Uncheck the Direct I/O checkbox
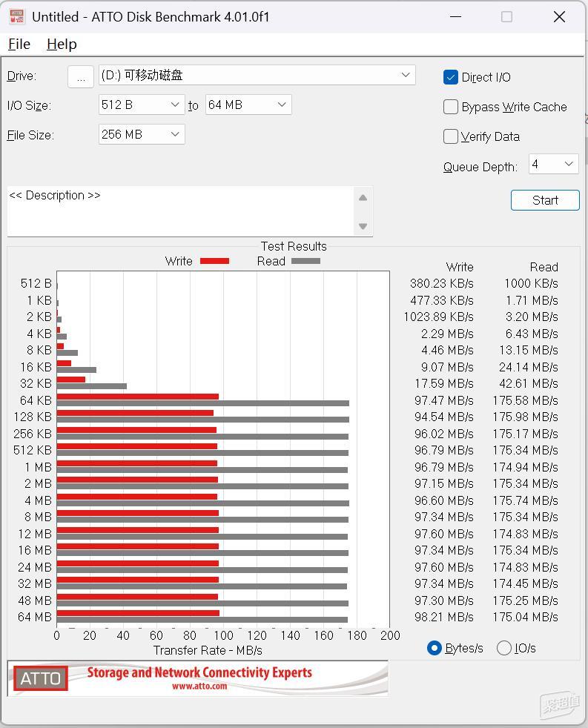The image size is (588, 728). pyautogui.click(x=451, y=77)
